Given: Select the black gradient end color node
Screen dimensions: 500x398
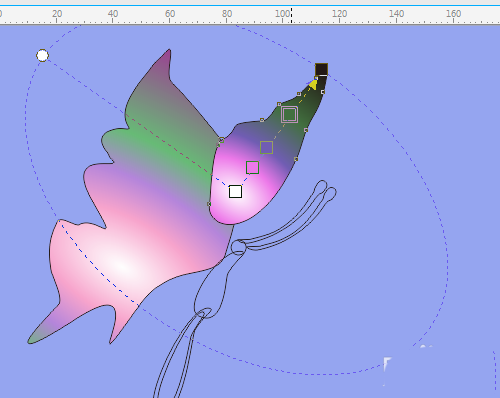Looking at the screenshot, I should [321, 69].
